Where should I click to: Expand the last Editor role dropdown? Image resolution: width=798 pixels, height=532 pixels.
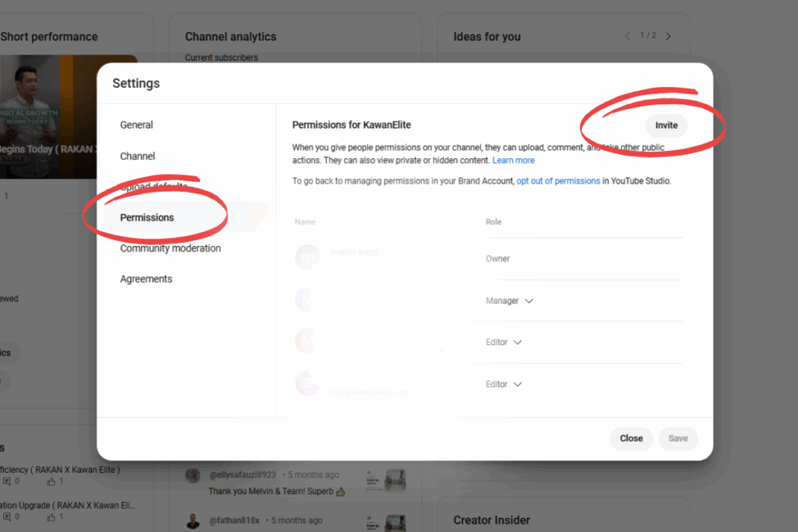pyautogui.click(x=504, y=384)
